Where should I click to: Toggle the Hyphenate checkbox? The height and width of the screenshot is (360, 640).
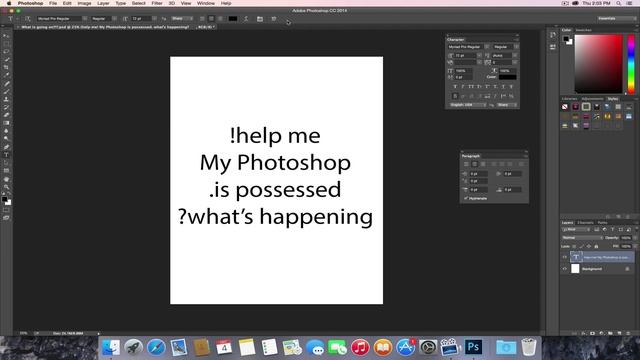click(466, 198)
